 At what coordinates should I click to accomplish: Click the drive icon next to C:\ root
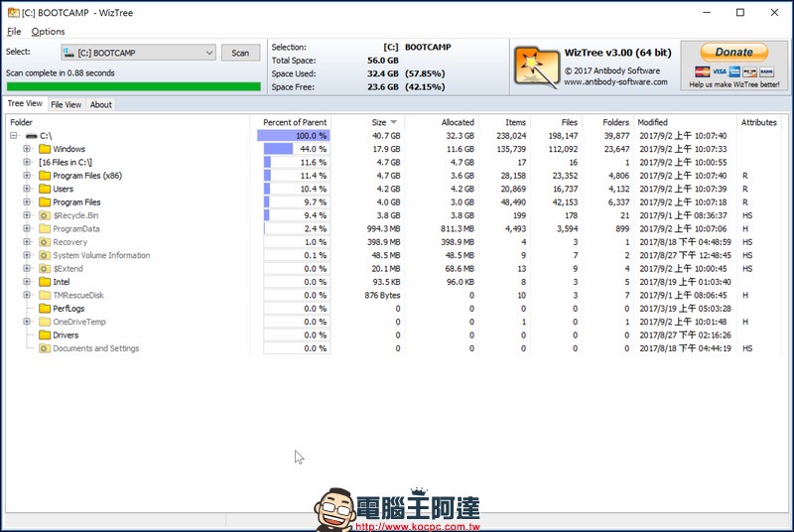(32, 136)
